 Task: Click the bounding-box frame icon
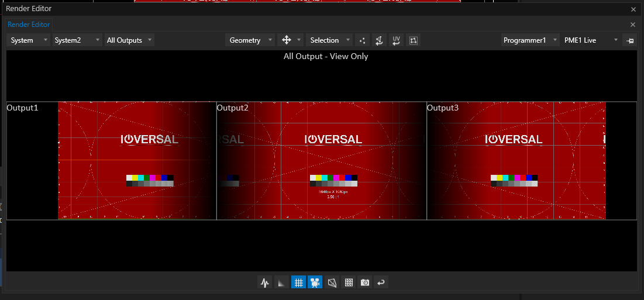[x=413, y=40]
